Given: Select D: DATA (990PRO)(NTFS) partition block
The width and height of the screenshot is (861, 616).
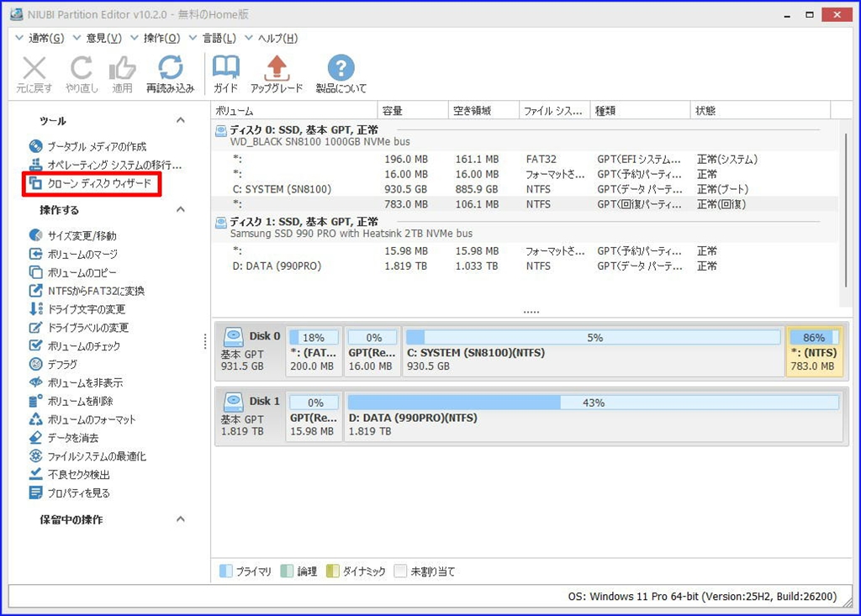Looking at the screenshot, I should click(x=594, y=416).
